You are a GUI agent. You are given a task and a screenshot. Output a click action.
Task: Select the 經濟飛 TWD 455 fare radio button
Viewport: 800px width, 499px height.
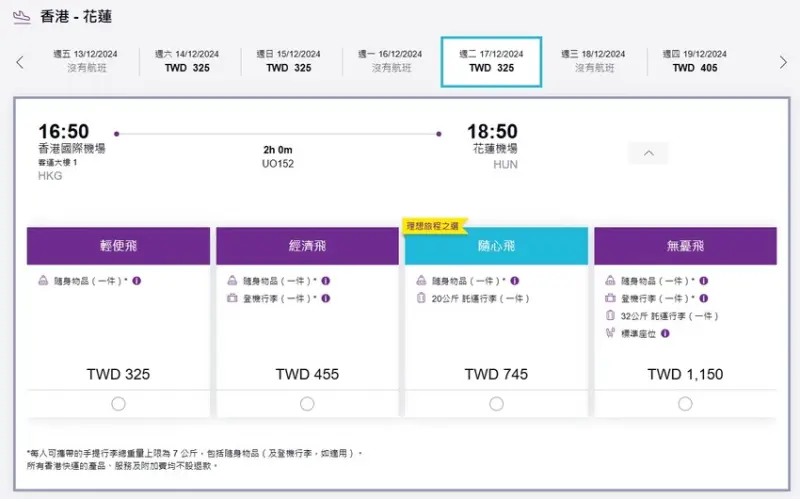coord(307,403)
